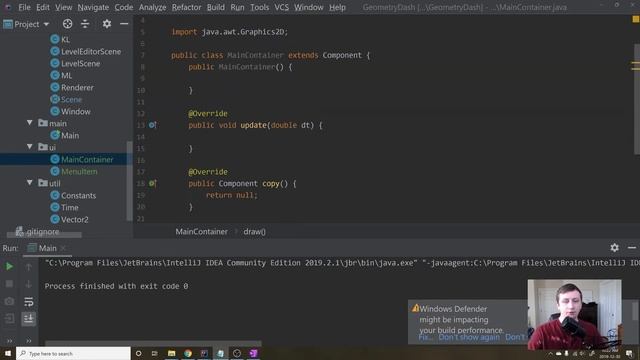Open LevelEditorScene class
Viewport: 640px width, 360px height.
click(x=91, y=51)
